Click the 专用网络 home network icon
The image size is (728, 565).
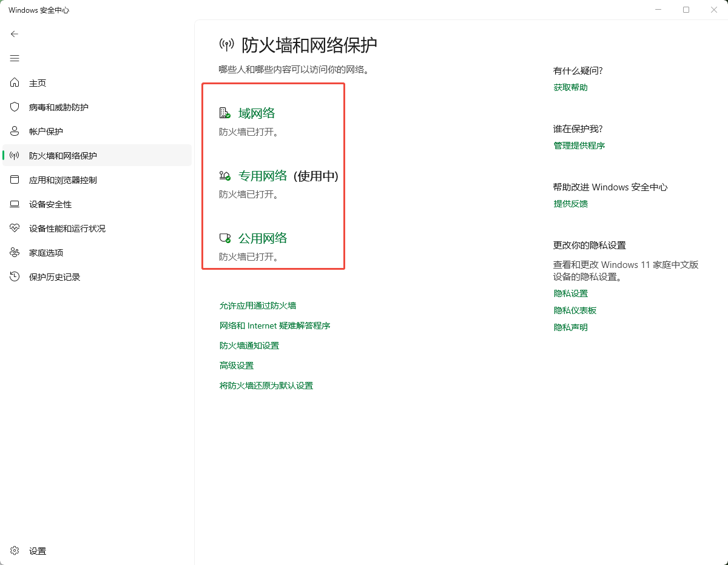225,176
